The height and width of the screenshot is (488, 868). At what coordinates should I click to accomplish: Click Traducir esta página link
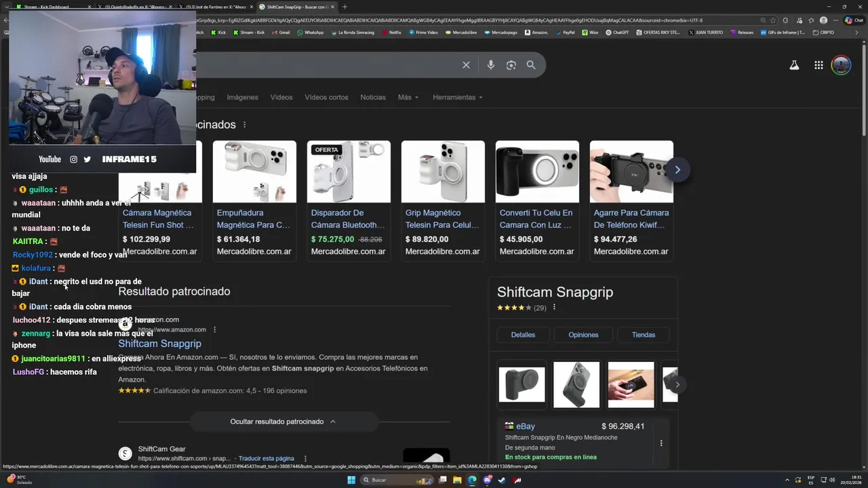click(267, 459)
